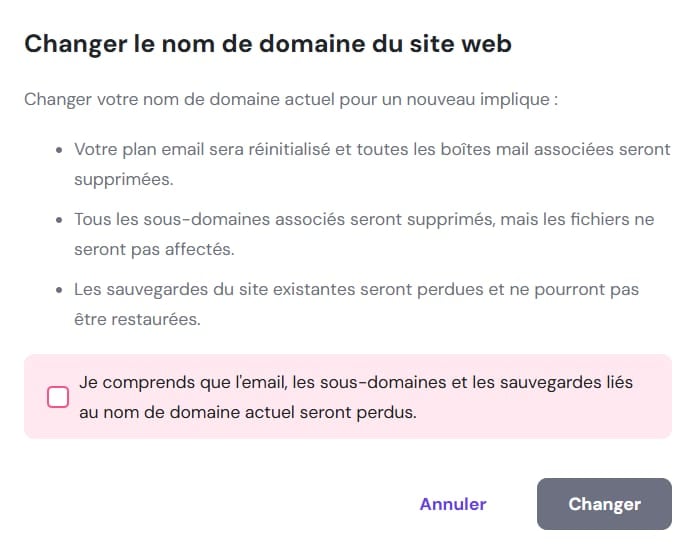Click the bullet dot before "Les sauvegardes"

(x=58, y=290)
